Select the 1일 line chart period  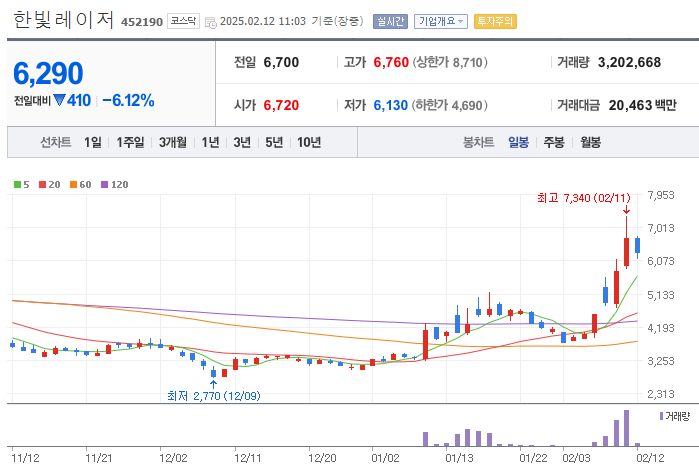[x=93, y=142]
